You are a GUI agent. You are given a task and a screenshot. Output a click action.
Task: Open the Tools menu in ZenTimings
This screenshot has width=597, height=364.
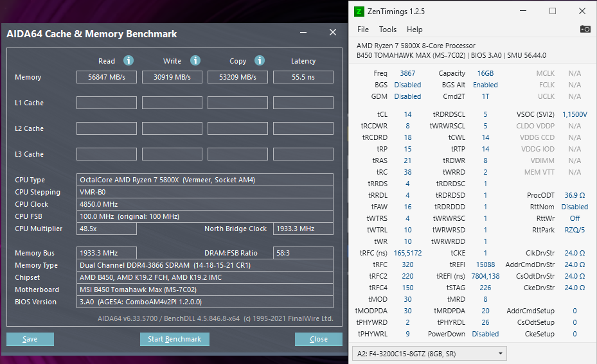(388, 30)
